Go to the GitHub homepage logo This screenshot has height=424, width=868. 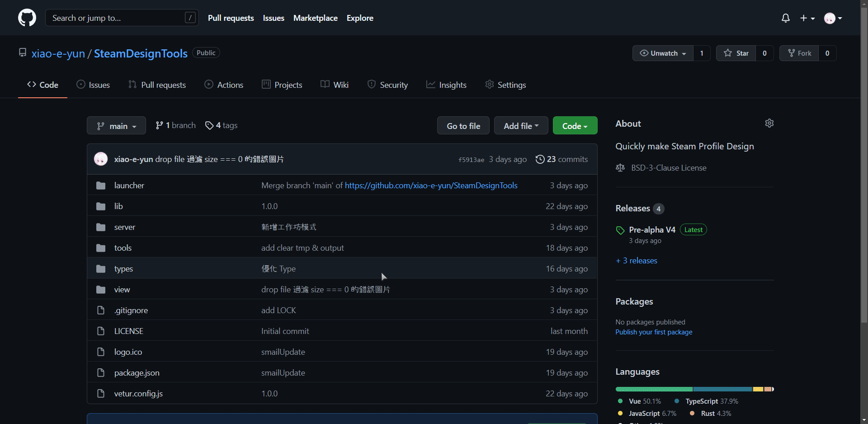click(27, 18)
